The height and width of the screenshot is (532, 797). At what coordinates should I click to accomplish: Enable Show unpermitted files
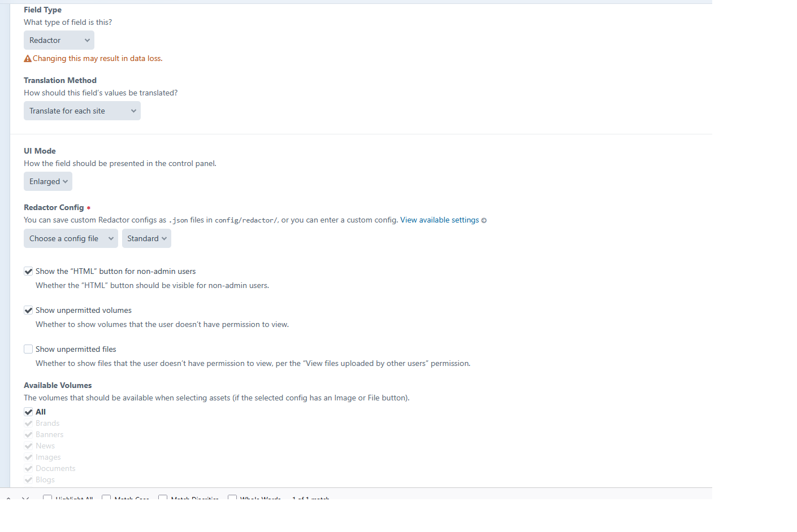pyautogui.click(x=28, y=350)
